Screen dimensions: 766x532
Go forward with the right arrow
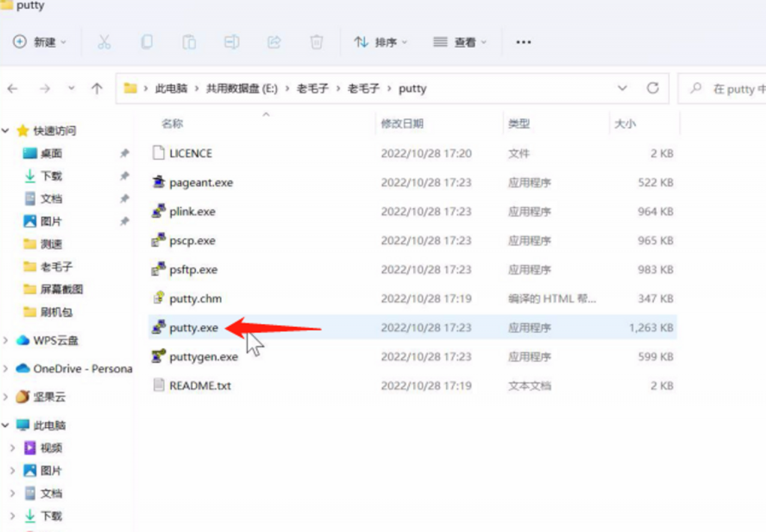click(45, 88)
